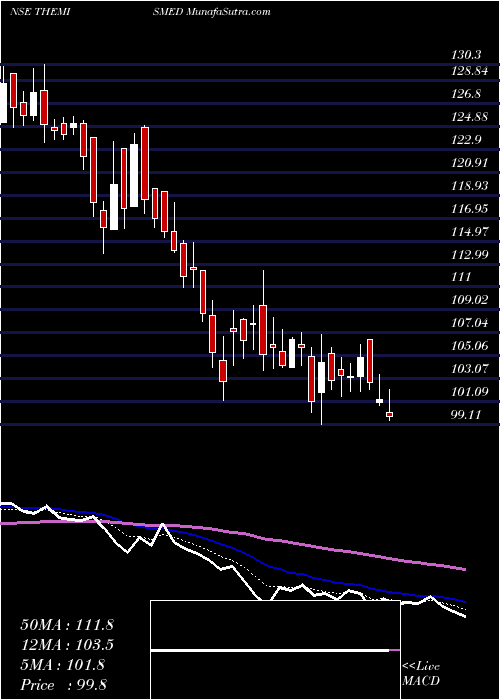Click the 12MA : 103.5 value
The width and height of the screenshot is (500, 700).
pos(67,645)
